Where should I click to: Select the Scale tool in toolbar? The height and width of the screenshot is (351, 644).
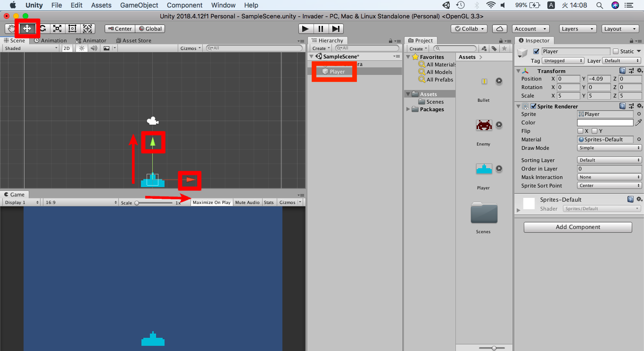57,29
